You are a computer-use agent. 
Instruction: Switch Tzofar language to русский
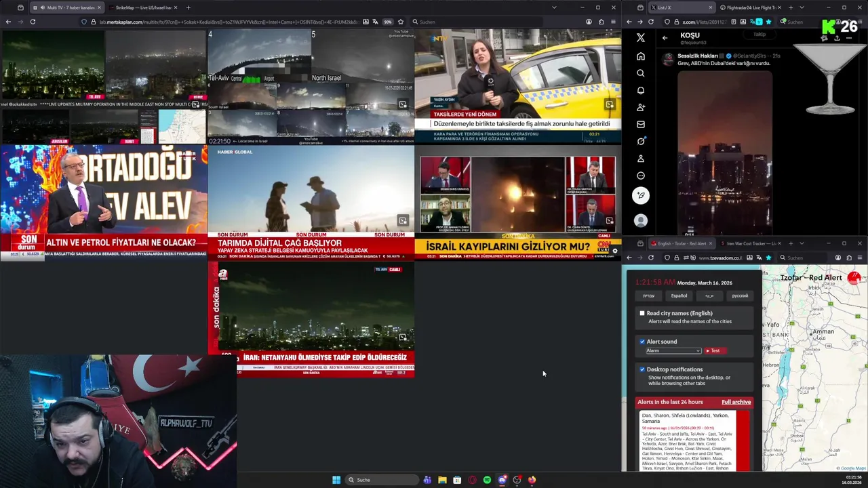click(740, 296)
